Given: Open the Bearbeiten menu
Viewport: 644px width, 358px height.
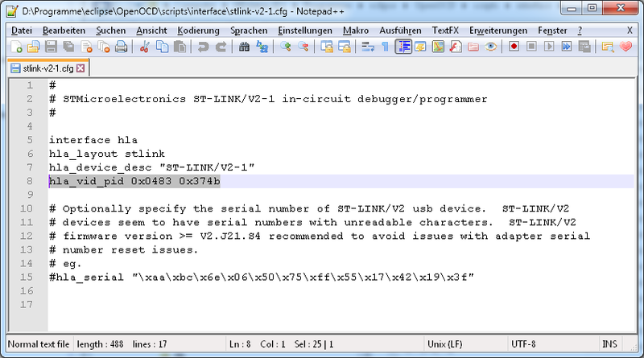Looking at the screenshot, I should [64, 31].
